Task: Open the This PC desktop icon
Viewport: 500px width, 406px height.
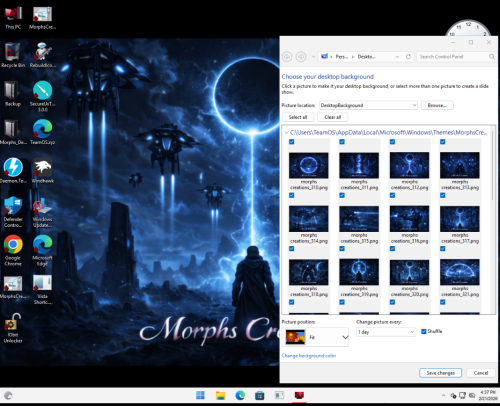Action: (13, 18)
